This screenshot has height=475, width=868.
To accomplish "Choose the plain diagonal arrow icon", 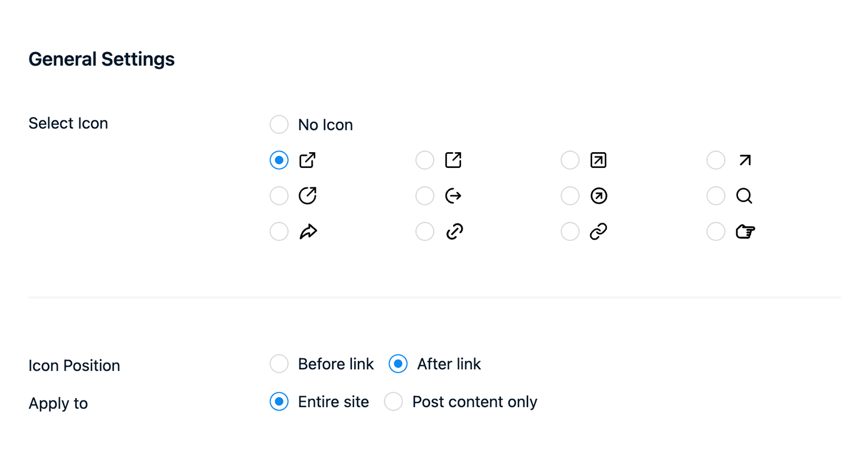I will click(715, 160).
